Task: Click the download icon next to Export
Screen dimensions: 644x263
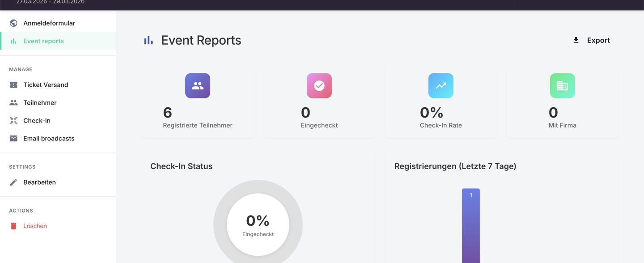Action: [576, 40]
